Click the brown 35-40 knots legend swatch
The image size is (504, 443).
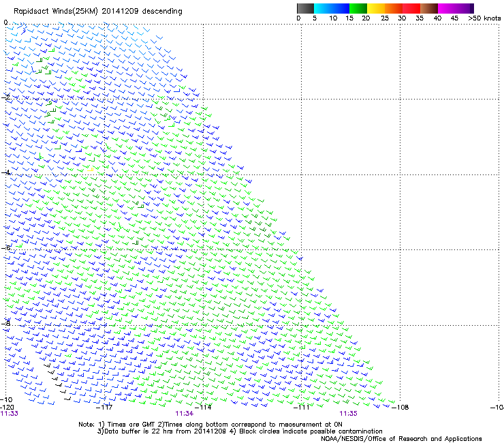click(x=429, y=8)
